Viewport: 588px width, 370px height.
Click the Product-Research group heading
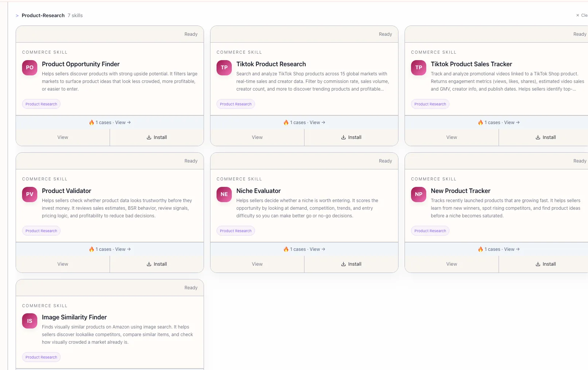(43, 16)
